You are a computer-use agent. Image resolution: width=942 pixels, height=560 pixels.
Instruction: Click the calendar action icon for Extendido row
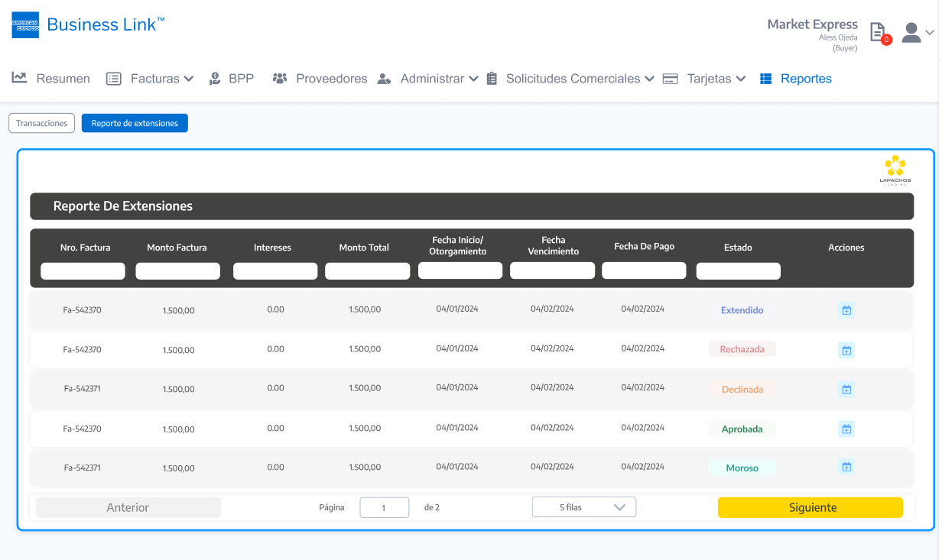(846, 310)
